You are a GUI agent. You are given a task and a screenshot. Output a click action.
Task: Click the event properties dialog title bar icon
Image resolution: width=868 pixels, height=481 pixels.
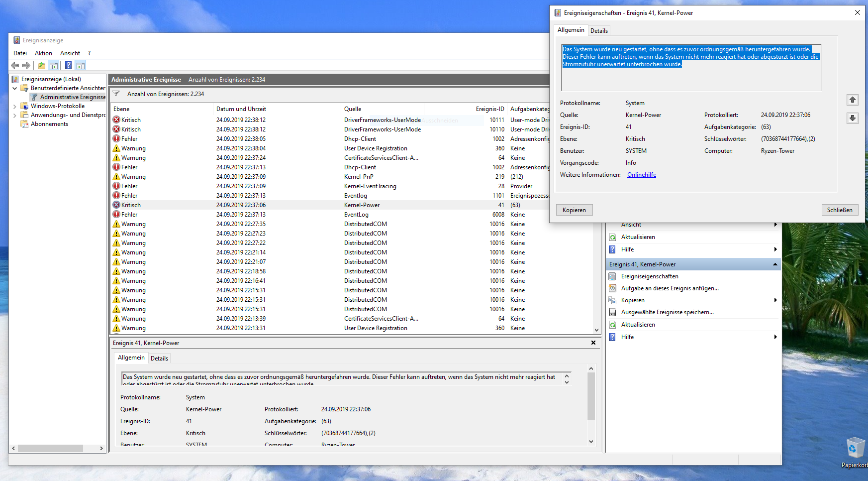(x=558, y=13)
